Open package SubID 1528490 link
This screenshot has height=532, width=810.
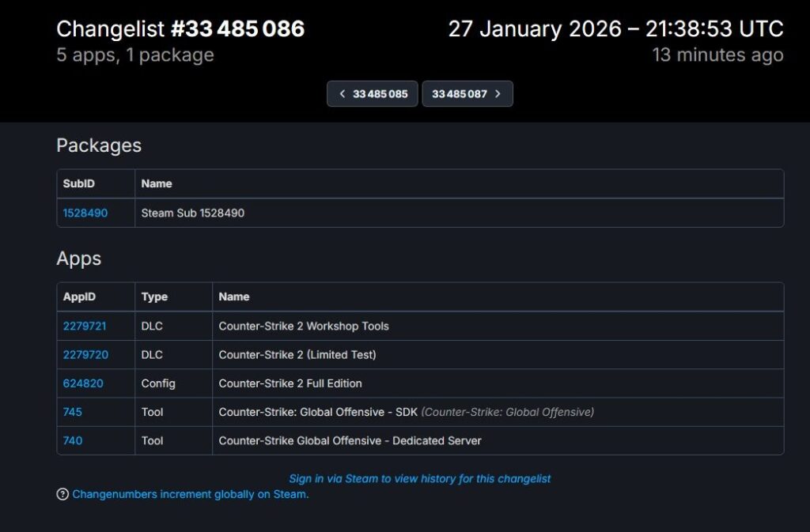pyautogui.click(x=85, y=213)
